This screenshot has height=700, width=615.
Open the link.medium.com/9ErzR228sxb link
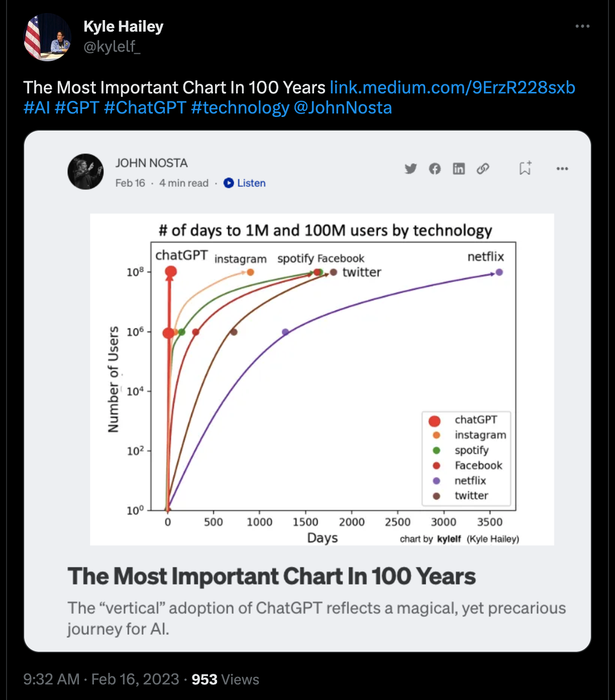tap(452, 87)
